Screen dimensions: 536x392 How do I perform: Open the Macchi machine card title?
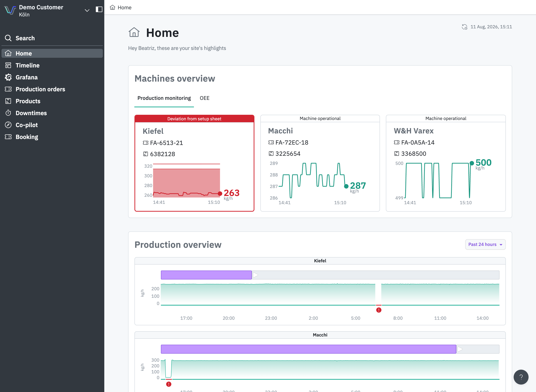pos(280,131)
